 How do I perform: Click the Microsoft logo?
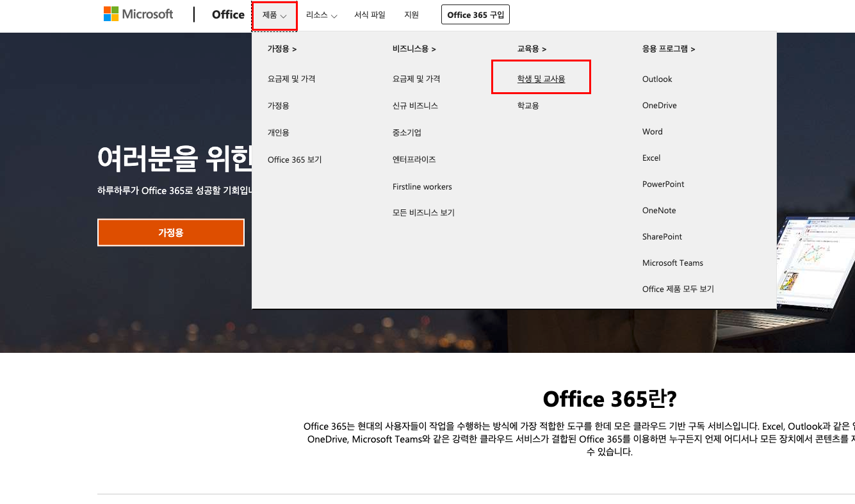pos(138,14)
